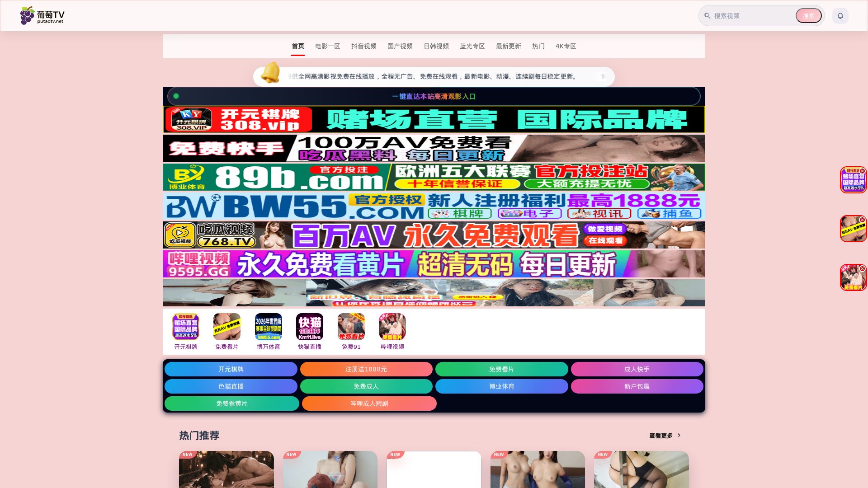Open the notification bell in the header
This screenshot has width=868, height=488.
pyautogui.click(x=840, y=16)
